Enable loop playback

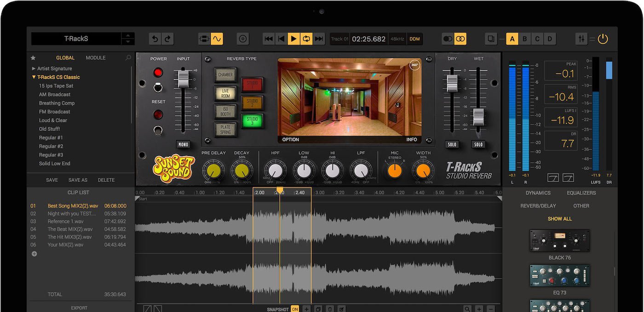306,39
